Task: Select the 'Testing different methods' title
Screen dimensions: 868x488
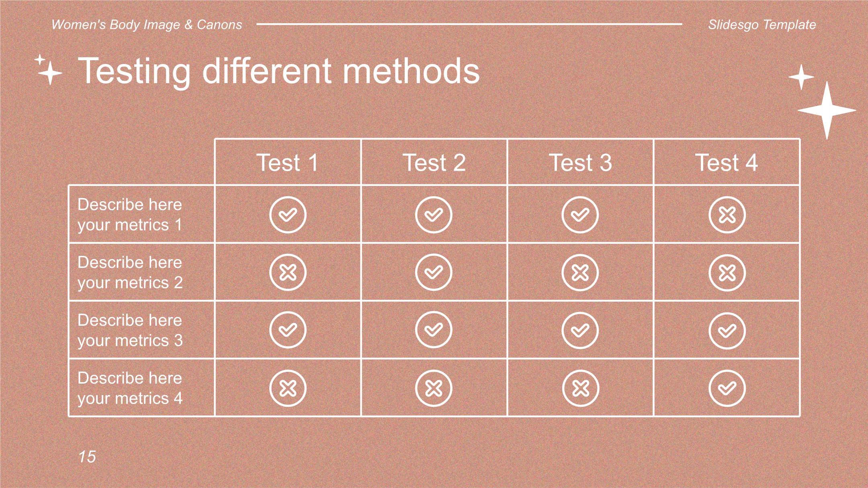Action: (278, 71)
